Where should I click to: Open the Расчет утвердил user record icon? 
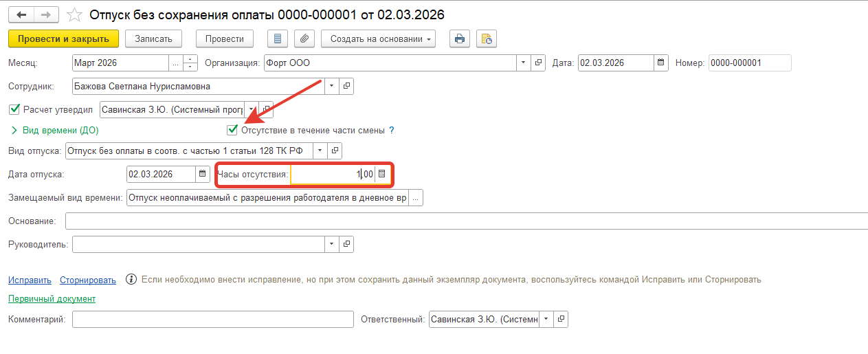coord(266,109)
